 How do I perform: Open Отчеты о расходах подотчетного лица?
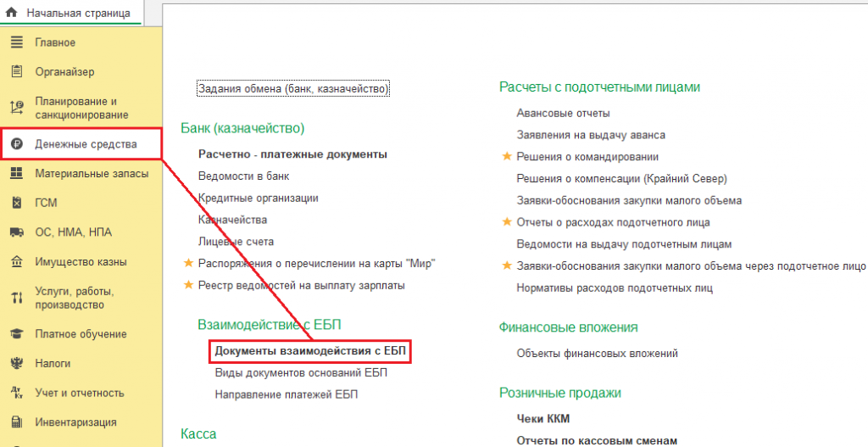pos(613,222)
